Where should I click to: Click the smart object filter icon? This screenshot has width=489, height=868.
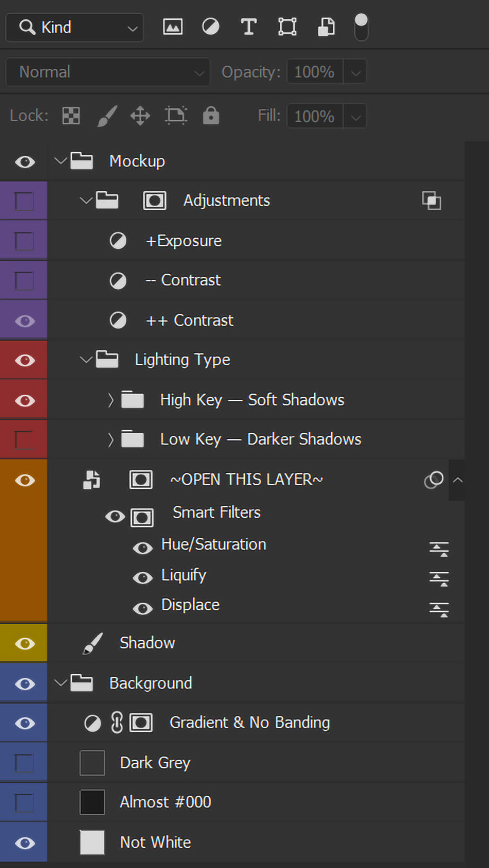click(x=326, y=27)
